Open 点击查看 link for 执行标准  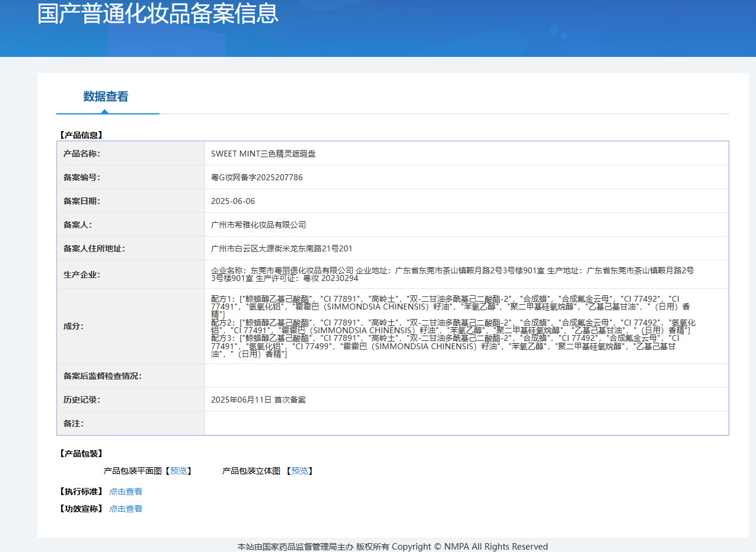click(x=126, y=492)
